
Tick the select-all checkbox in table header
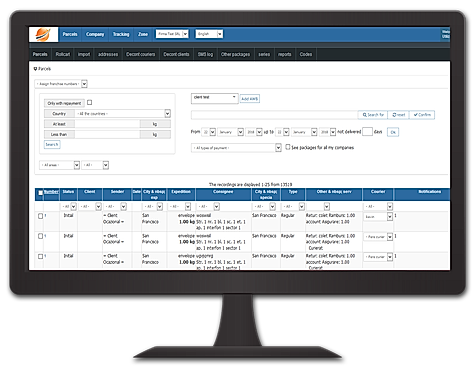40,193
